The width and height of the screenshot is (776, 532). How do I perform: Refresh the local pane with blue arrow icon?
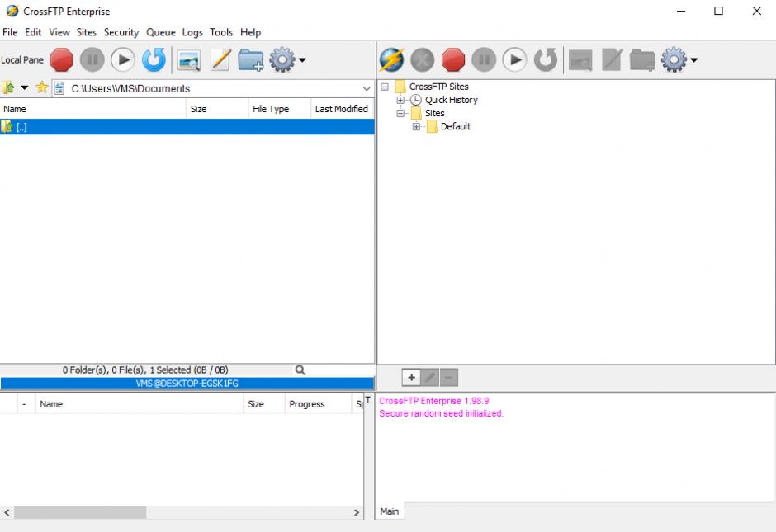pos(154,60)
